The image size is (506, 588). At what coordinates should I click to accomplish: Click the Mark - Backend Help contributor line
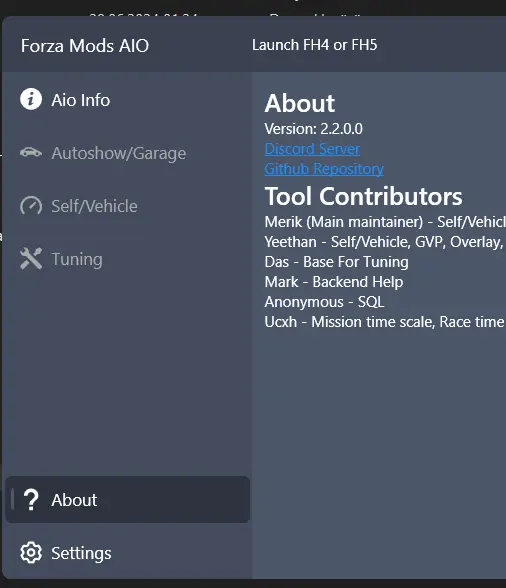pos(334,282)
